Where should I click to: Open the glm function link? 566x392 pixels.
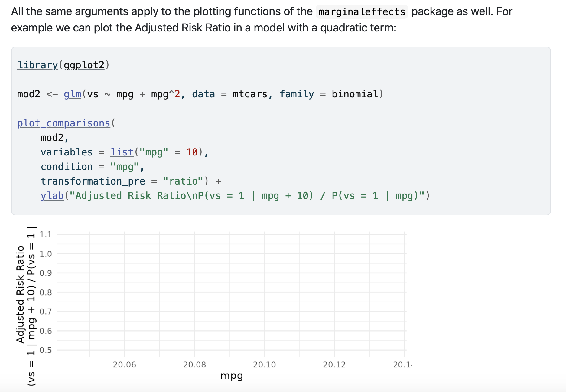pyautogui.click(x=73, y=94)
